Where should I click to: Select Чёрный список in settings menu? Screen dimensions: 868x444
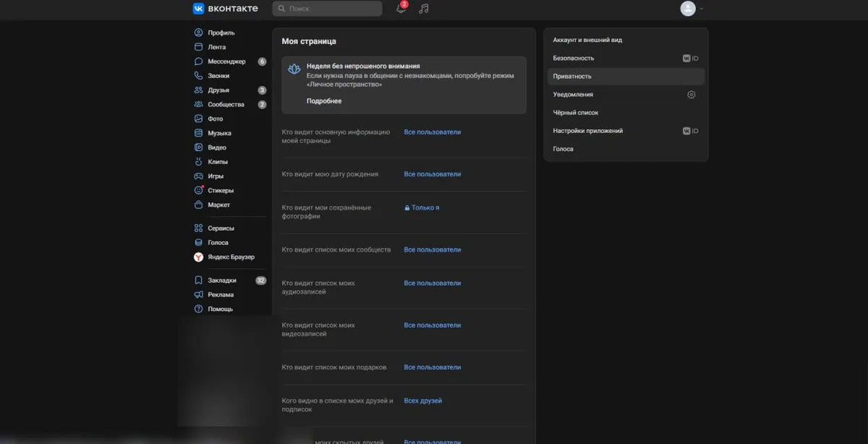click(626, 113)
